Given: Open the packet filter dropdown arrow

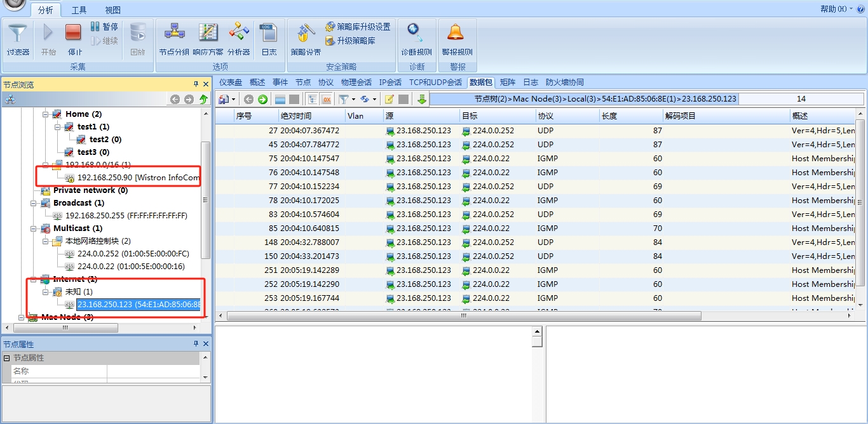Looking at the screenshot, I should click(353, 100).
